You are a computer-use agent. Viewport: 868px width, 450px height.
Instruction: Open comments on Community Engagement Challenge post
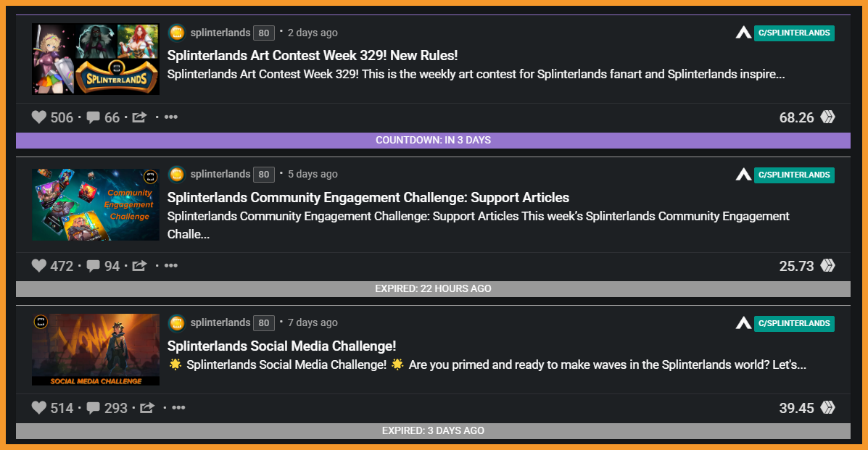(94, 266)
